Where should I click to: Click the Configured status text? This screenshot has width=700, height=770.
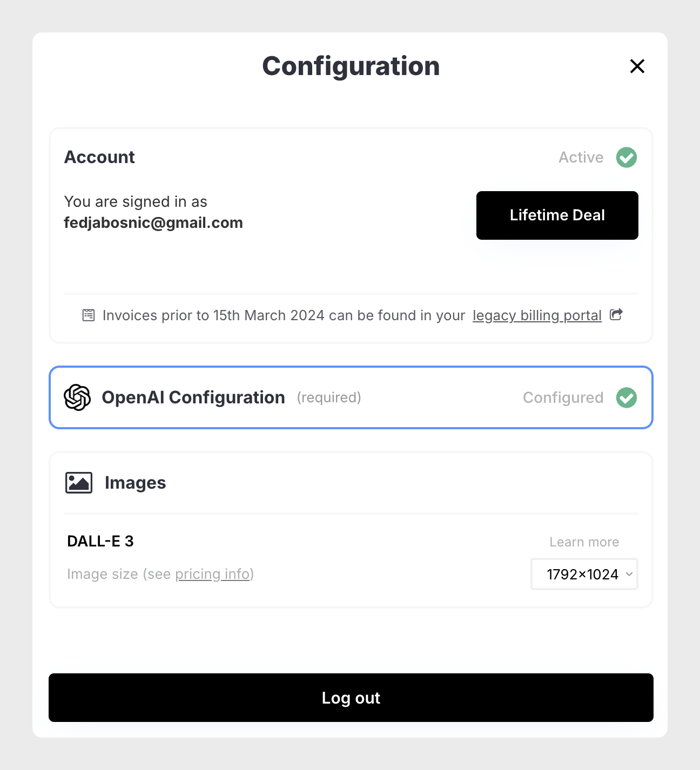563,398
